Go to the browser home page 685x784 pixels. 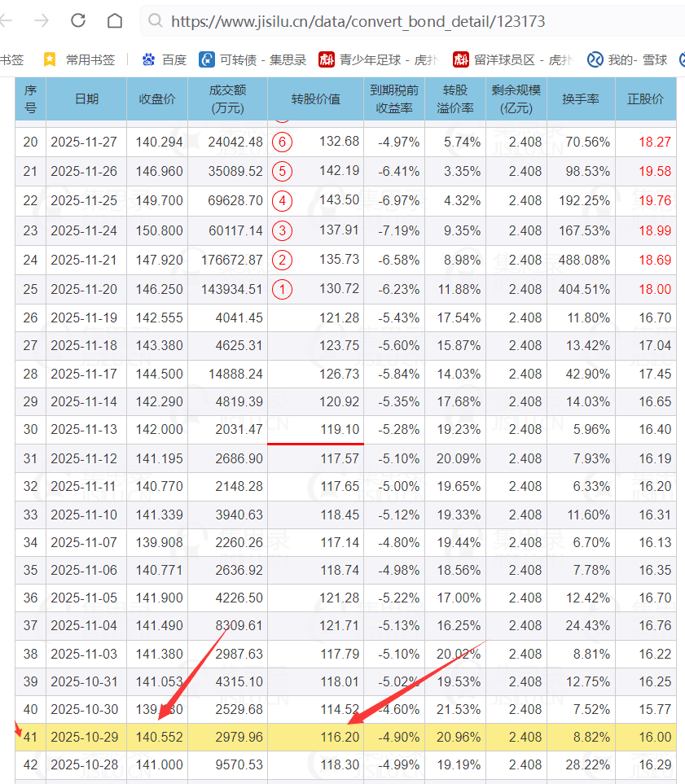116,21
